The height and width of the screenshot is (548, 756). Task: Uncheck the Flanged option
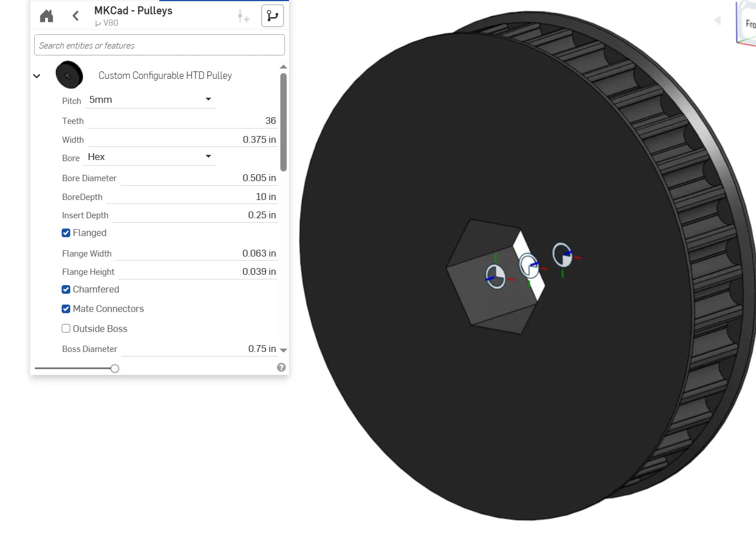click(x=66, y=233)
